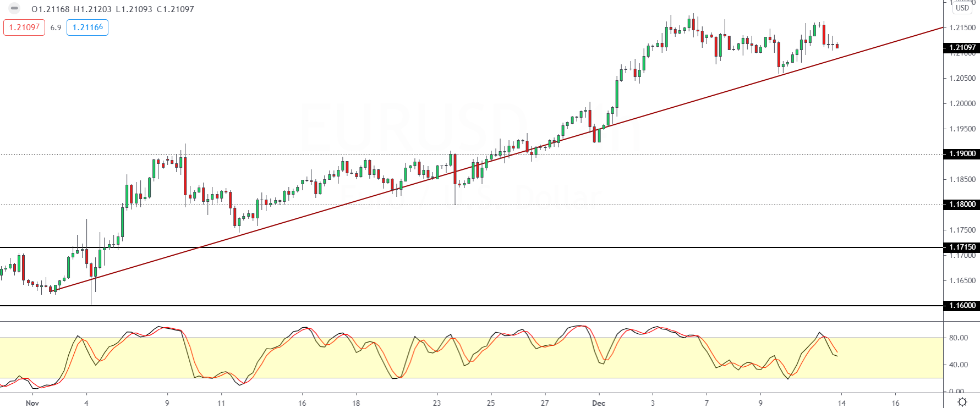The height and width of the screenshot is (408, 980).
Task: Click the current price tag on price axis
Action: [961, 48]
